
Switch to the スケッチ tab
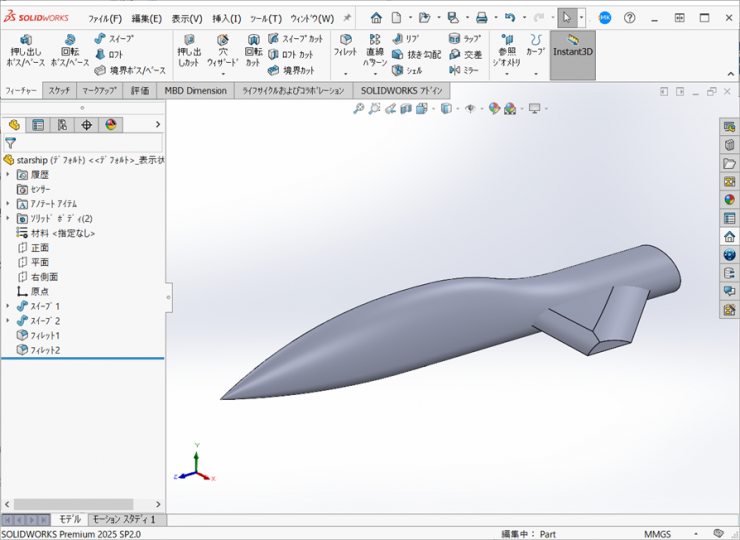point(59,91)
